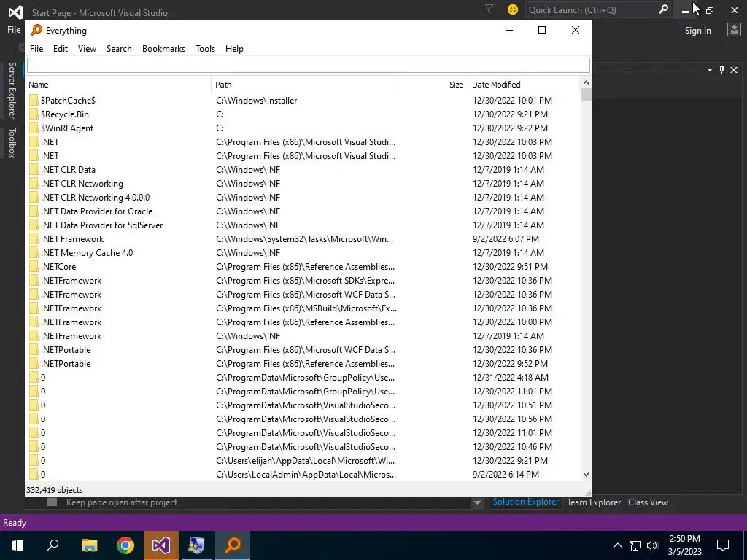747x560 pixels.
Task: Select folder 0 under C:\Users\elijah\AppData
Action: (x=303, y=461)
